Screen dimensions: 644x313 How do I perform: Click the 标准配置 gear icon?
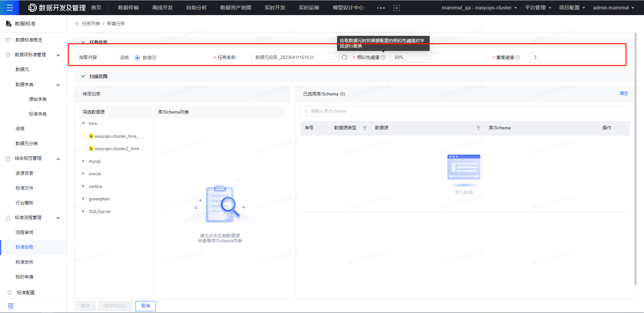[9, 292]
